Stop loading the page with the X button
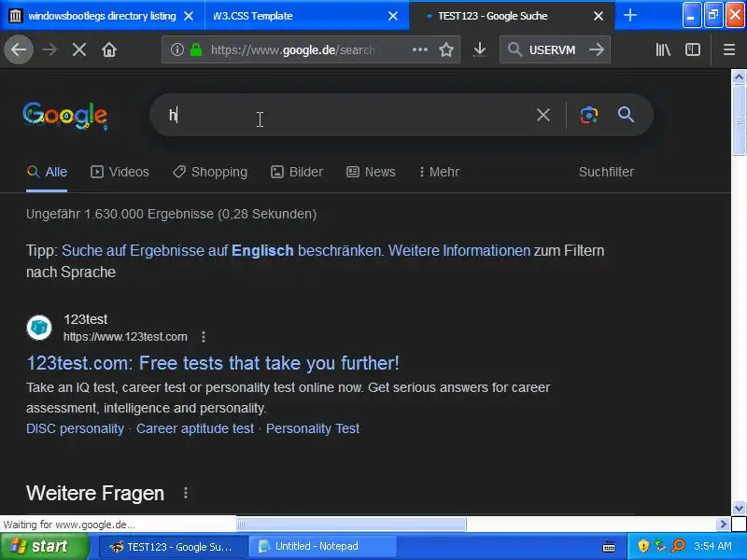Screen dimensions: 747x560 79,49
